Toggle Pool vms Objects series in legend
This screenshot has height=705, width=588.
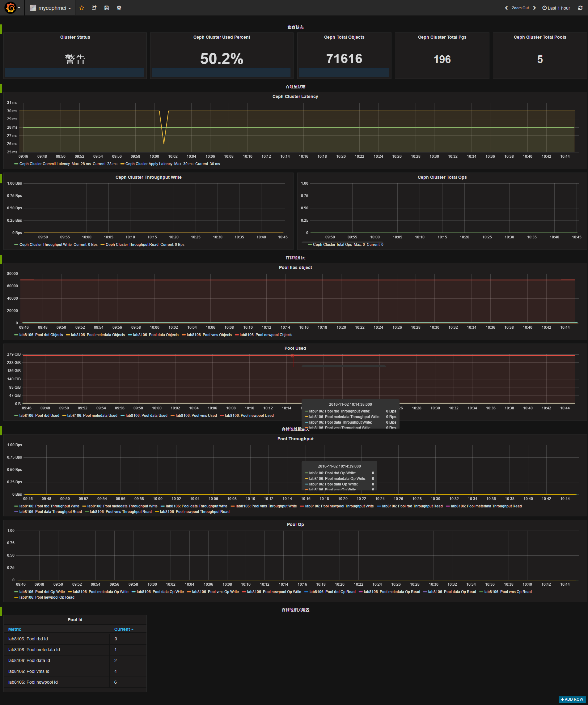pos(209,335)
